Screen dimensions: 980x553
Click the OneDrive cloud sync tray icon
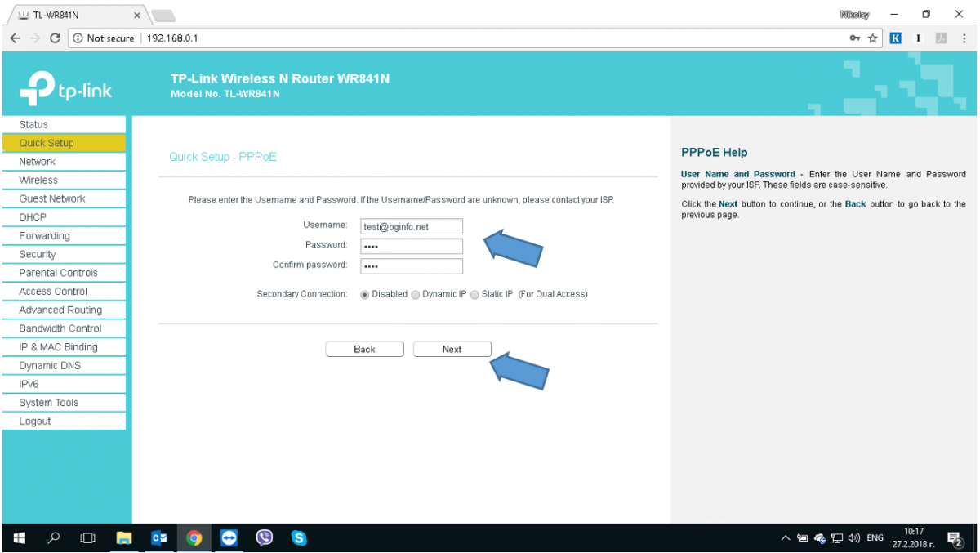tap(821, 538)
